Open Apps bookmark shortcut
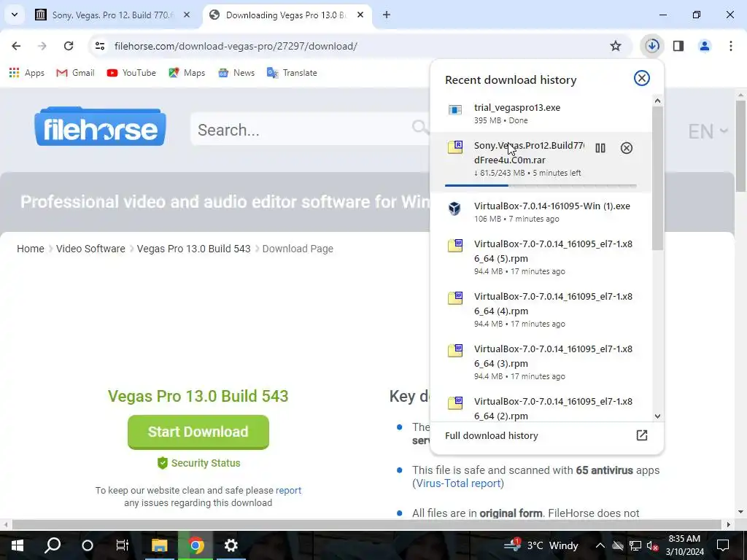Viewport: 747px width, 560px height. pyautogui.click(x=27, y=73)
